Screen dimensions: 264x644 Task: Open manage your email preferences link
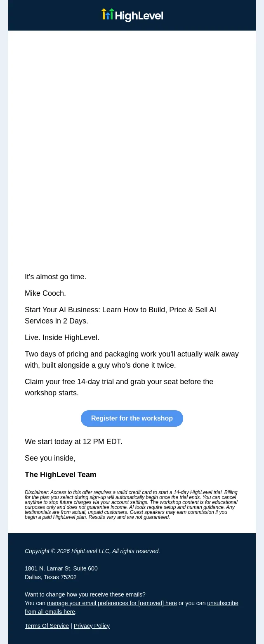coord(112,603)
